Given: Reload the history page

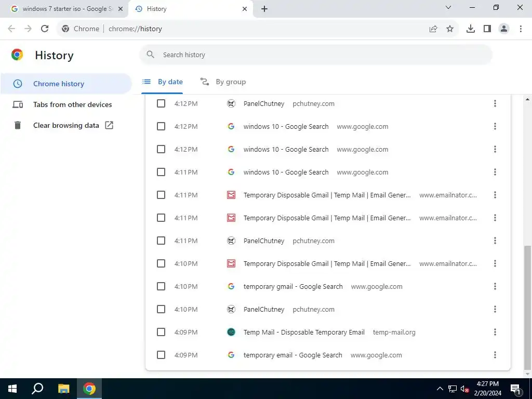Looking at the screenshot, I should coord(45,29).
